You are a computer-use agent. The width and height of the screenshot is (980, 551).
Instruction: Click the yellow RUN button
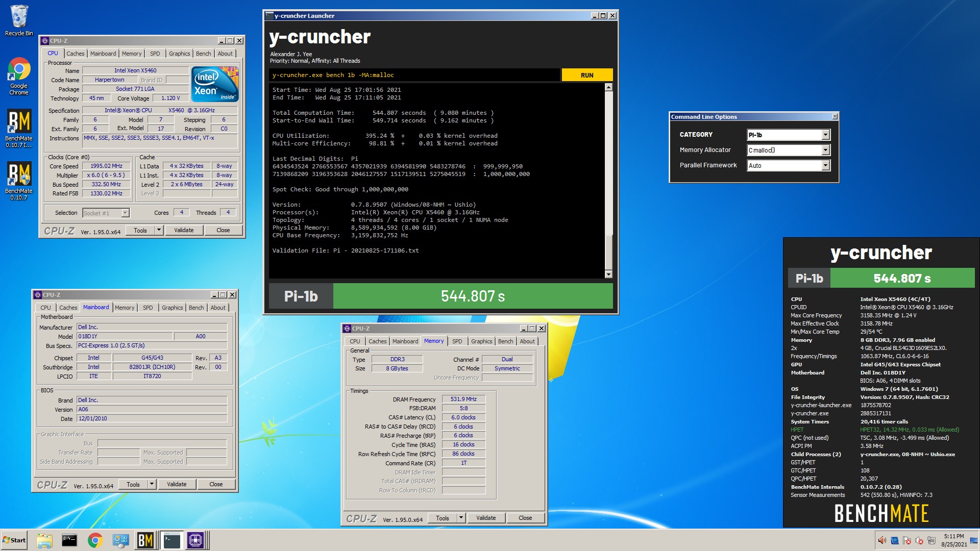click(x=587, y=75)
